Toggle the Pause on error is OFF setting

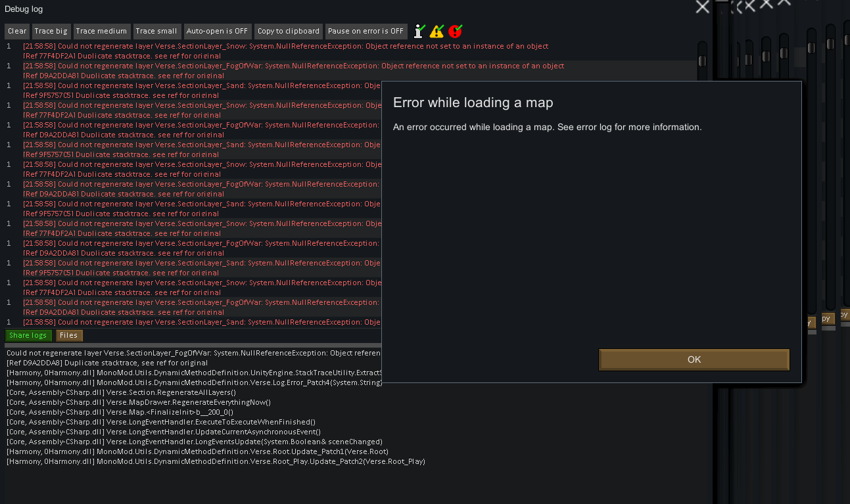click(x=366, y=31)
